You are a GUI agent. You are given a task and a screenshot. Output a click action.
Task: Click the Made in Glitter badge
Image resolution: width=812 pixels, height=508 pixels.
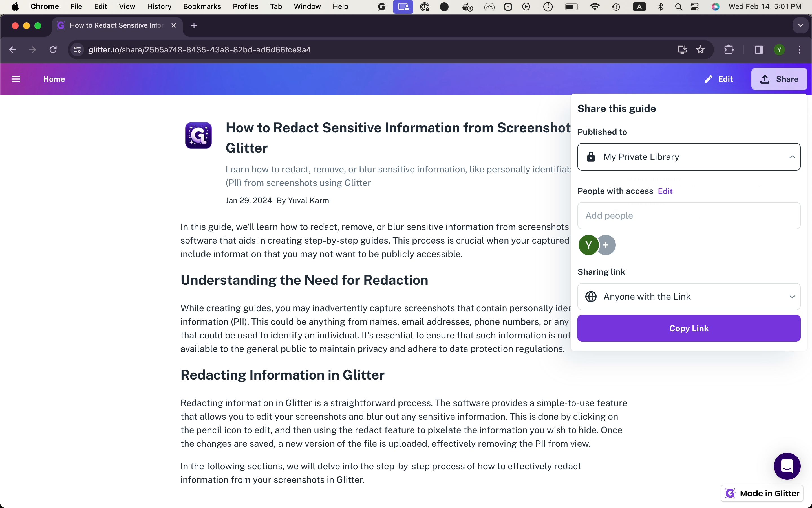tap(762, 493)
